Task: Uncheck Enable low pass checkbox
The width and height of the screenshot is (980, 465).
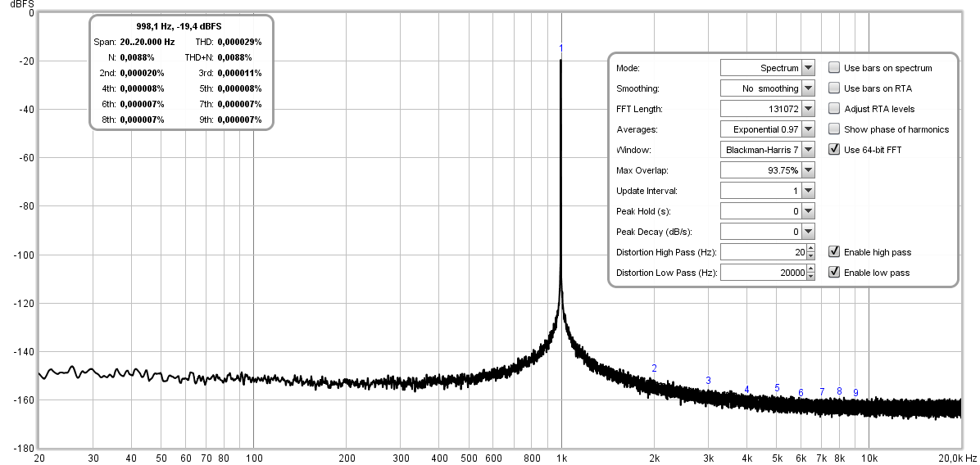Action: tap(834, 273)
